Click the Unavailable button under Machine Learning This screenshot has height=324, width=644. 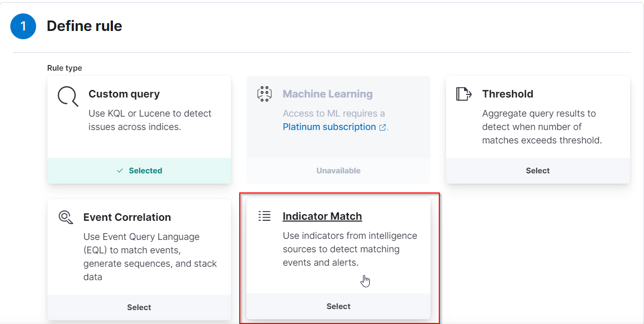click(338, 171)
